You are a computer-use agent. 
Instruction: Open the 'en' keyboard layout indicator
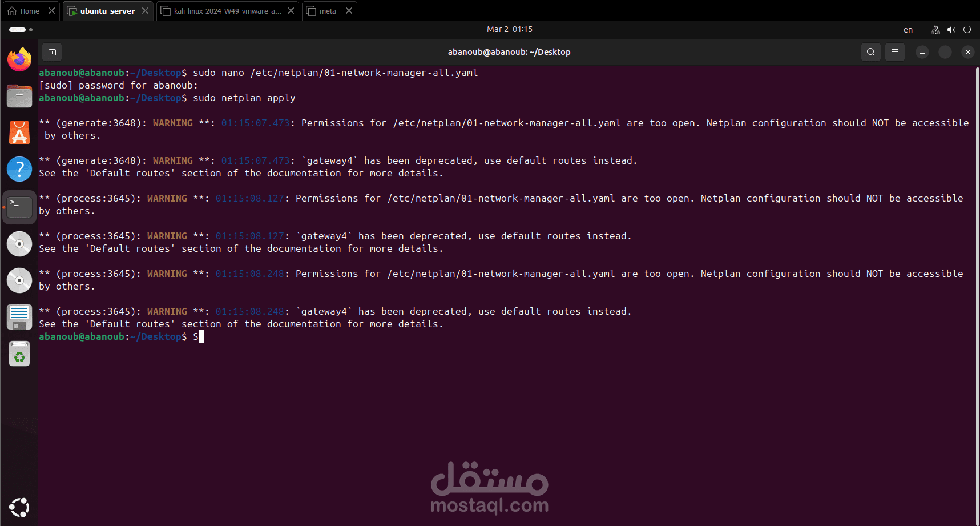(908, 30)
